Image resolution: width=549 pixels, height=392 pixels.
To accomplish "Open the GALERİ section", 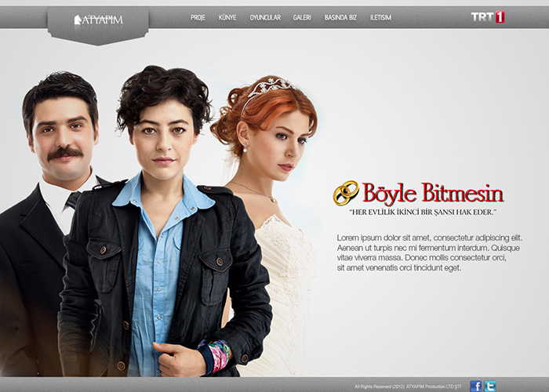I will (302, 17).
